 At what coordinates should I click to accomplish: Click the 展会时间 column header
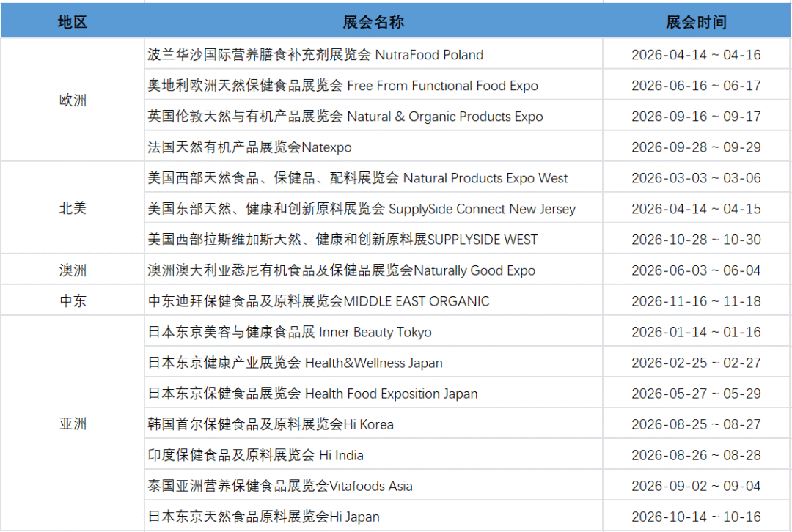[696, 22]
